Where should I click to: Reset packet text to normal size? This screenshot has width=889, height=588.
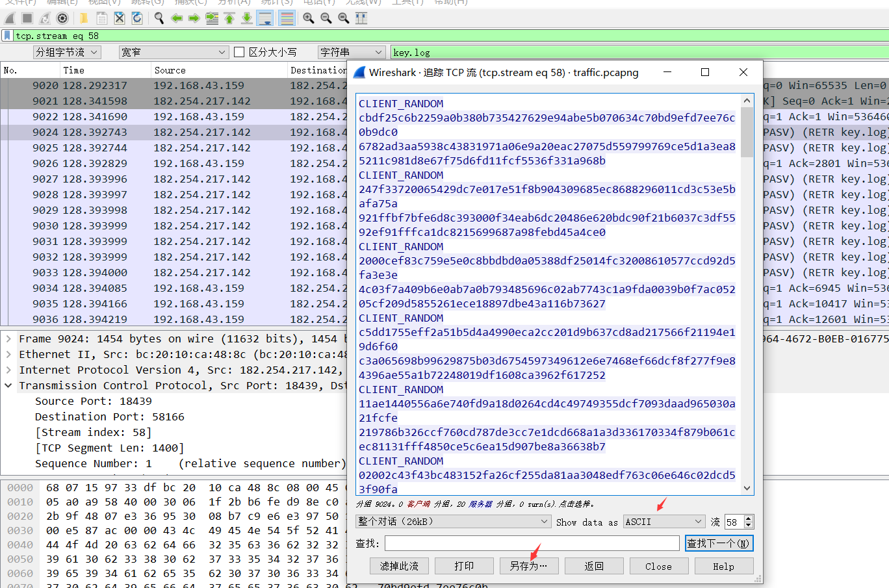coord(344,18)
